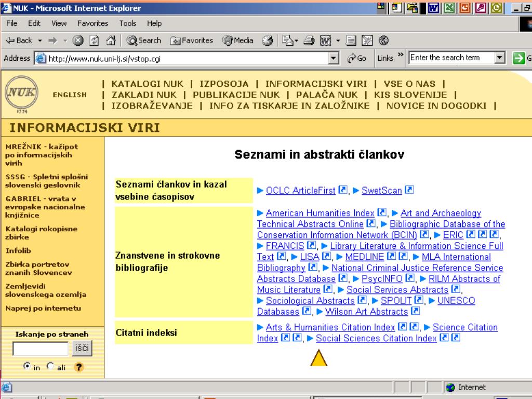Click the Address bar URL field

(188, 59)
